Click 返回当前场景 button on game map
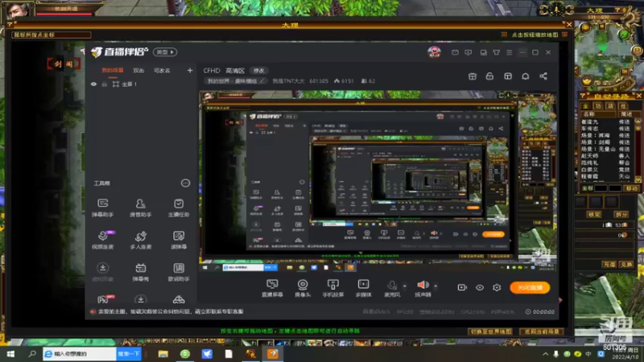The width and height of the screenshot is (644, 362). [542, 331]
